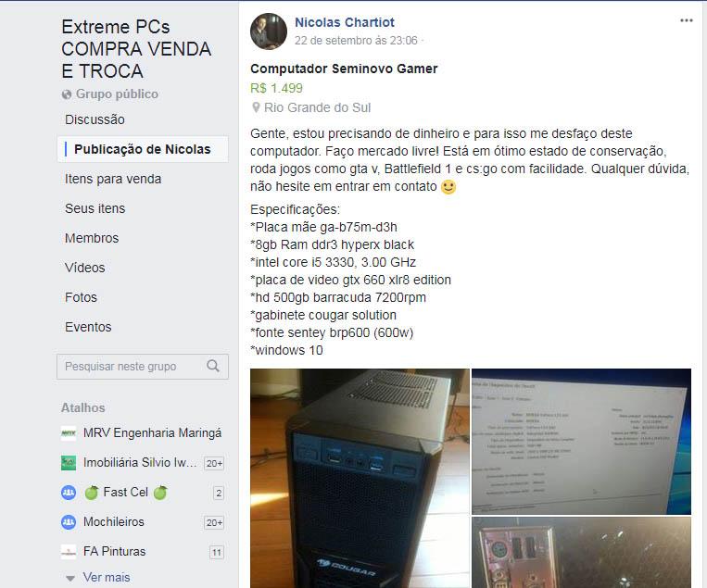This screenshot has width=707, height=588.
Task: Open the screen specifications photo thumbnail
Action: 581,441
